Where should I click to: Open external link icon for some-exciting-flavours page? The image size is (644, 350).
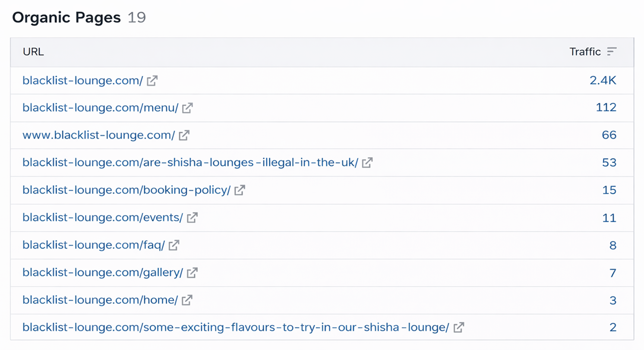click(x=459, y=328)
